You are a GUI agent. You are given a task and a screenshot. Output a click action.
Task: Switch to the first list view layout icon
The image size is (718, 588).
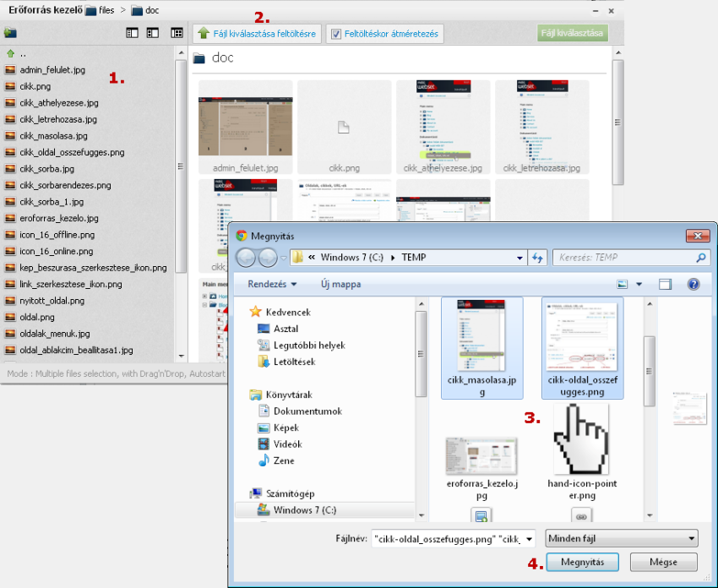coord(132,33)
